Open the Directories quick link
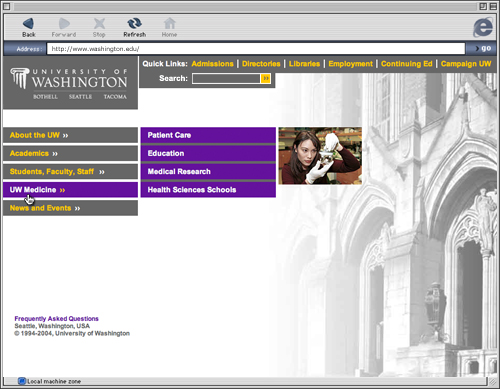Viewport: 500px width, 389px height. [261, 64]
